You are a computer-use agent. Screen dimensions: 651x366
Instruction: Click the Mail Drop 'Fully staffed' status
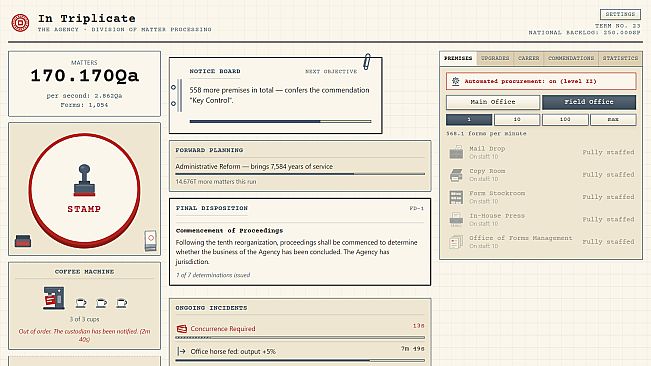click(608, 152)
